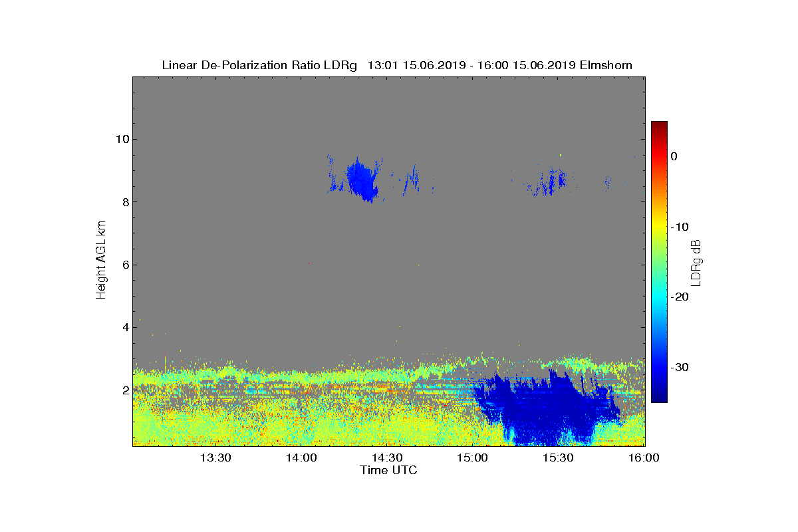Click the colorbar value -10
Screen dimensions: 798x532
678,227
